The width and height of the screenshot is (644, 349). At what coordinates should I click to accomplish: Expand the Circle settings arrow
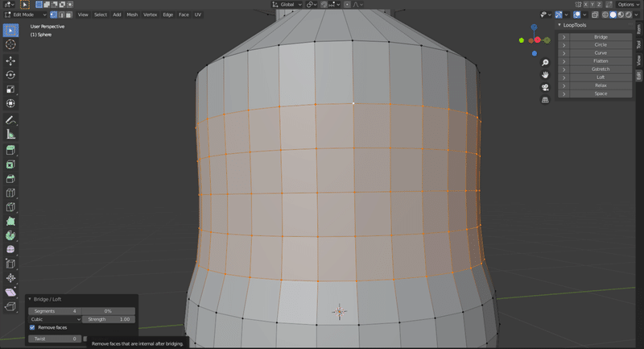[x=564, y=45]
